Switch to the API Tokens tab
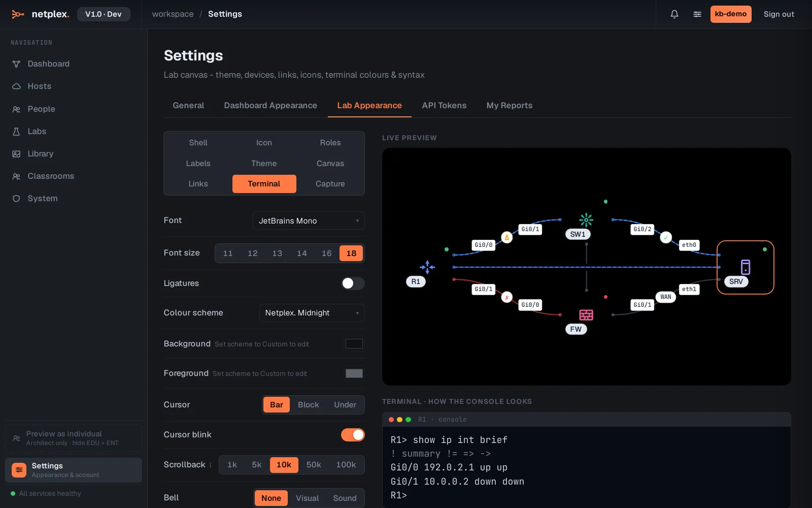Image resolution: width=812 pixels, height=508 pixels. (444, 105)
